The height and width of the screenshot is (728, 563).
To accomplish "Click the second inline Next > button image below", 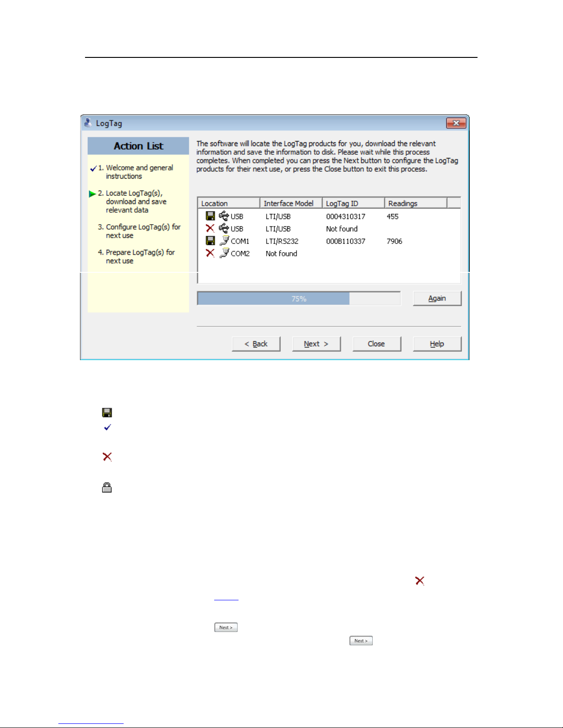I will click(x=361, y=640).
